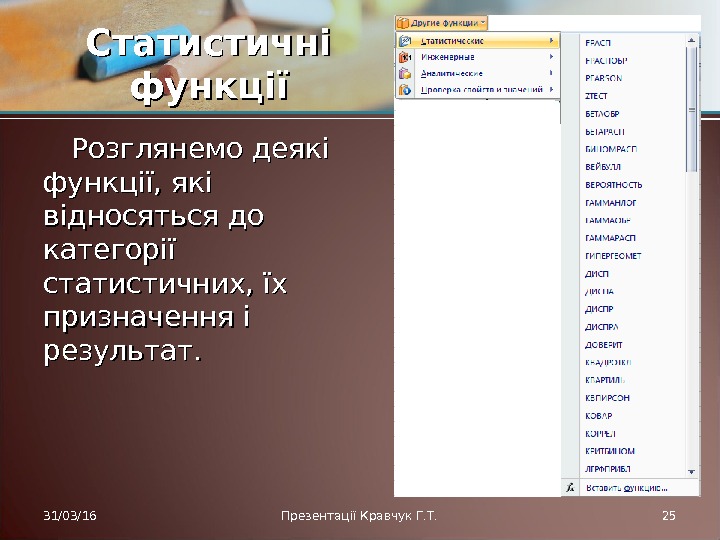This screenshot has width=720, height=540.
Task: Click the function list scrollbar thumb
Action: pyautogui.click(x=692, y=109)
